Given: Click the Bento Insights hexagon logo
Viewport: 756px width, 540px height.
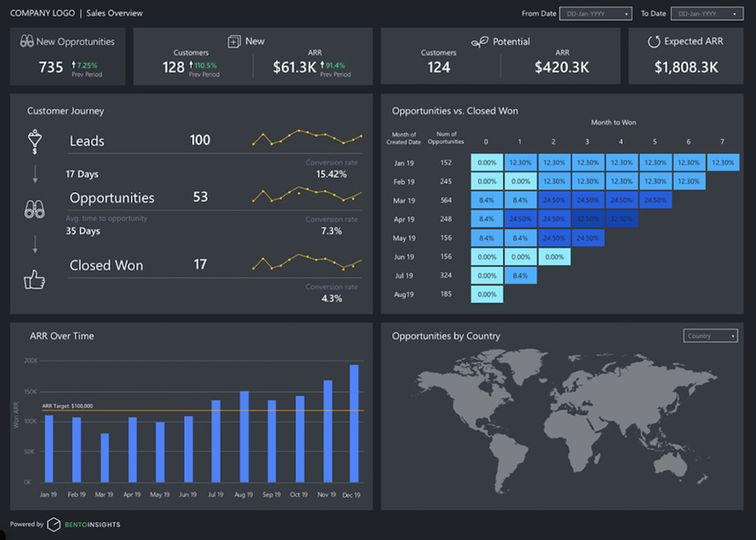Looking at the screenshot, I should 54,524.
